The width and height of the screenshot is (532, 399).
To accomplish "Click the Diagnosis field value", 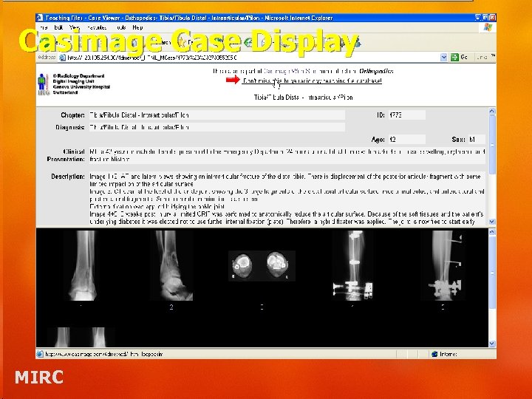I will click(216, 127).
